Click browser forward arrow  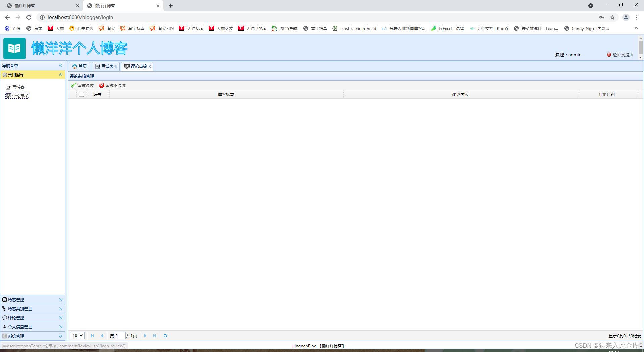(18, 17)
